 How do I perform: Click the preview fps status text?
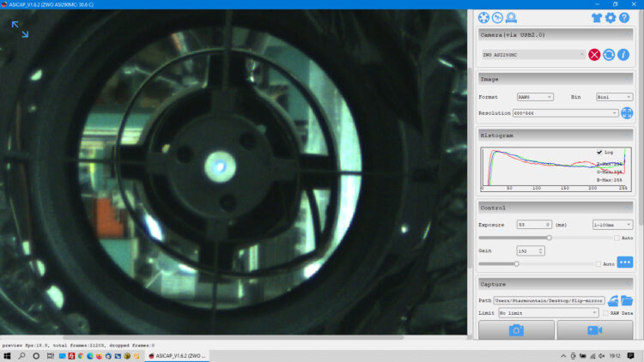pyautogui.click(x=78, y=345)
